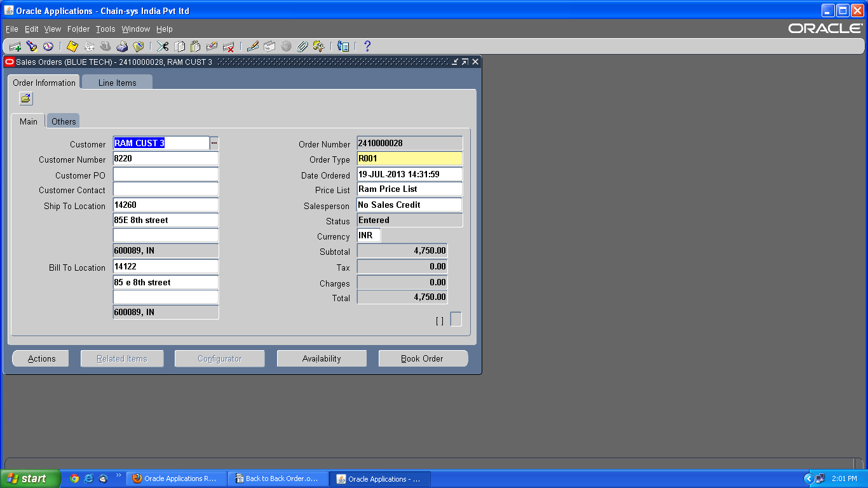Switch to the Line Items tab

click(x=118, y=83)
